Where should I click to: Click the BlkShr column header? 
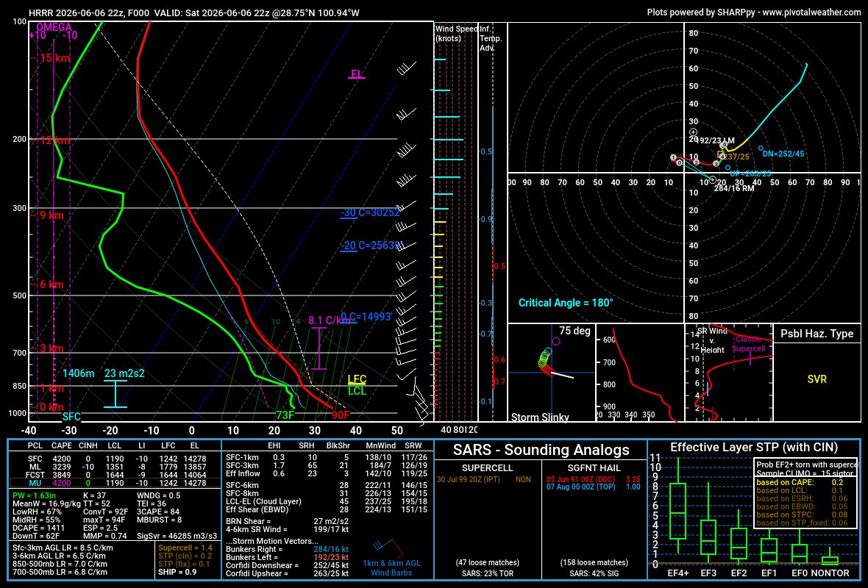click(338, 445)
